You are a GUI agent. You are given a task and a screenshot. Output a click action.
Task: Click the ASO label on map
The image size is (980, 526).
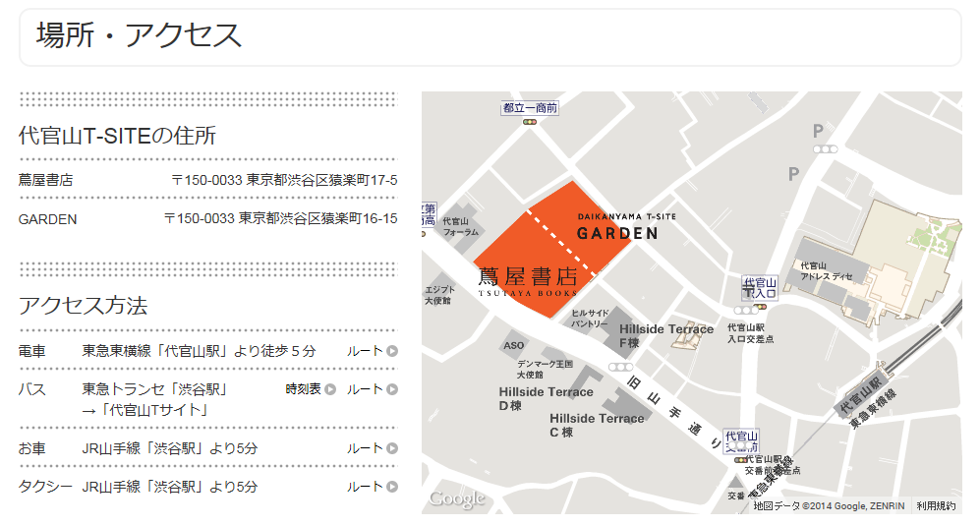coord(514,345)
